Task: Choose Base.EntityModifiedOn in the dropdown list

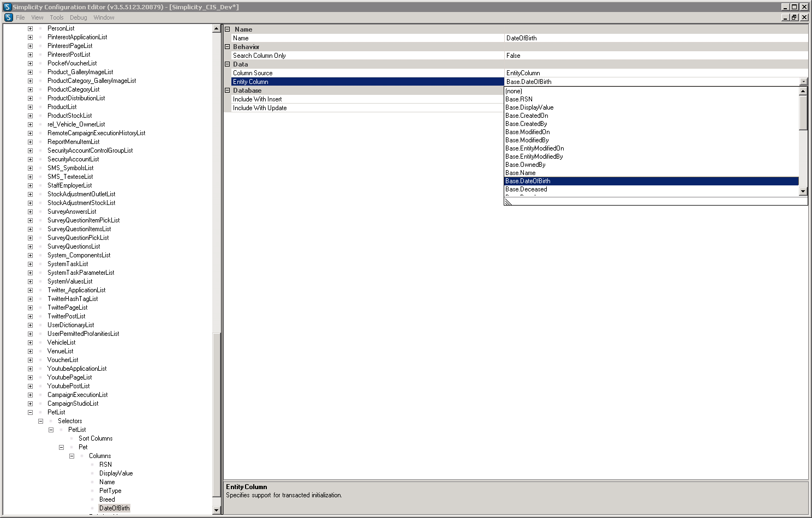Action: (652, 148)
